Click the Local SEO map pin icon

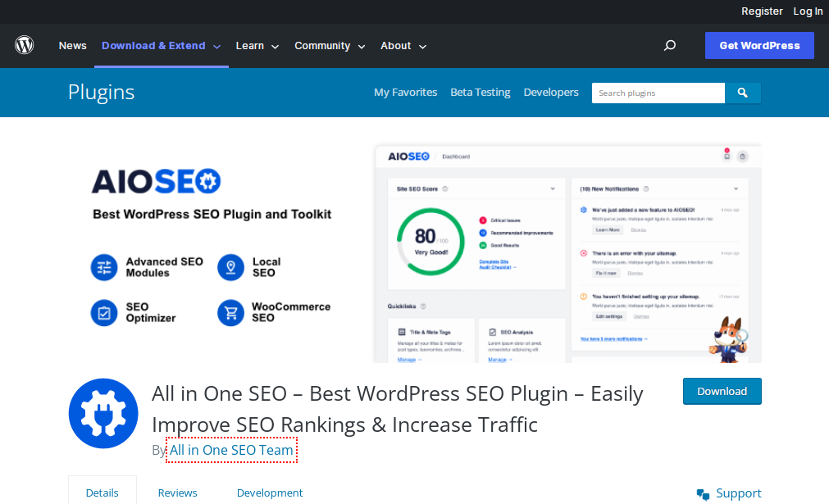[230, 267]
